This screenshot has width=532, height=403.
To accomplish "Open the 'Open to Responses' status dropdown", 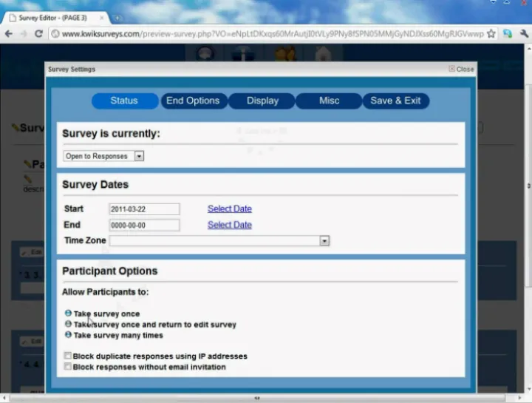I will click(103, 156).
